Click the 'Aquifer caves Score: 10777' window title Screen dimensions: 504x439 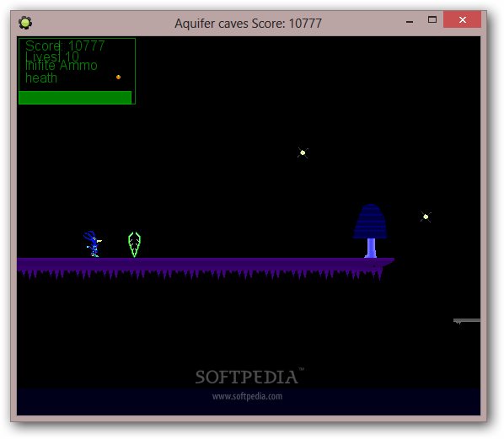[x=248, y=24]
